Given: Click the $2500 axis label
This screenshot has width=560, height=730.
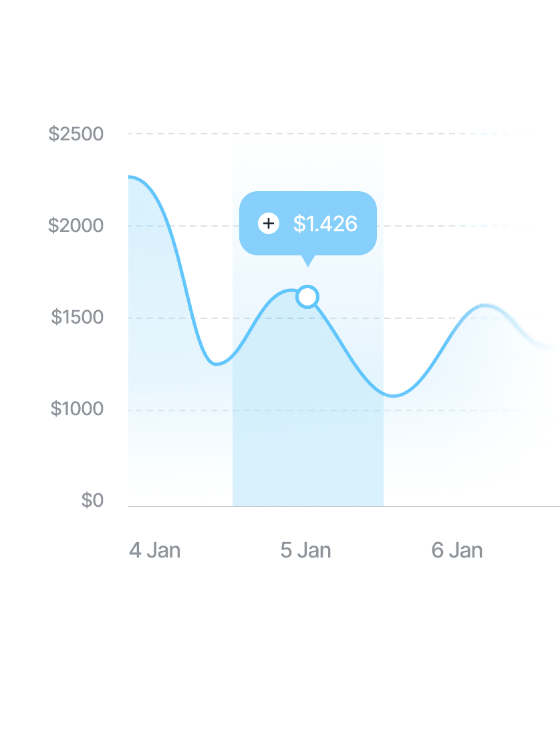Looking at the screenshot, I should pyautogui.click(x=76, y=134).
